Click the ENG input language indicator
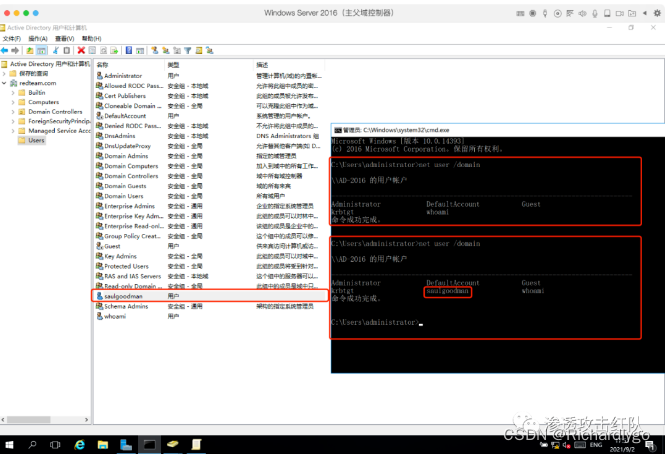 click(x=596, y=445)
